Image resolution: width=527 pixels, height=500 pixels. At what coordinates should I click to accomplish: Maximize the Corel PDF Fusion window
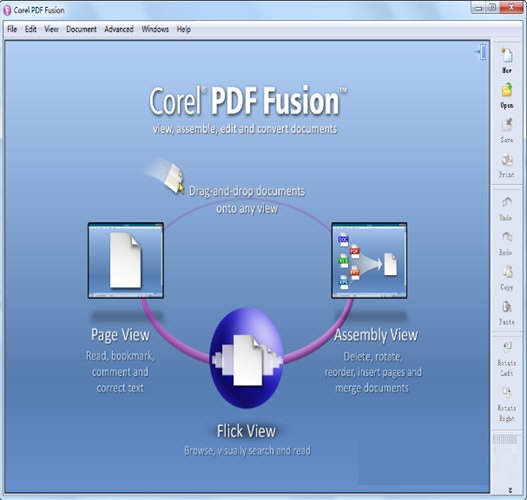coord(492,8)
